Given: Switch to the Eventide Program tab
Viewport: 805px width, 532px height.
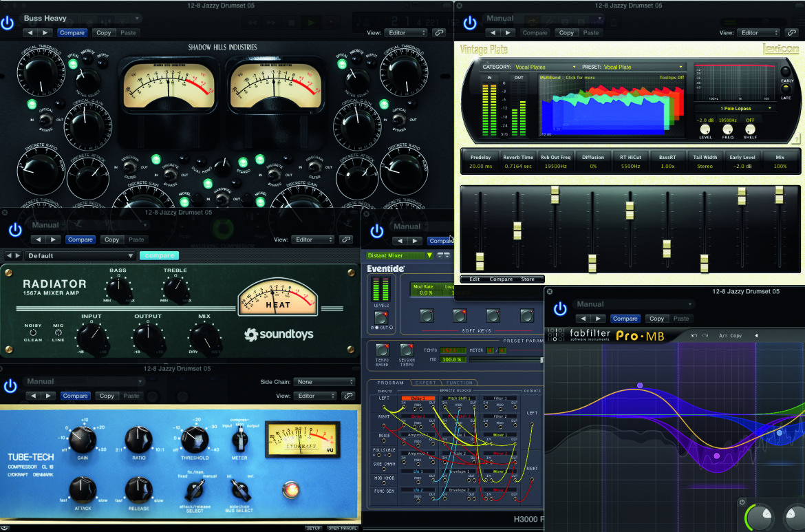Looking at the screenshot, I should click(x=390, y=383).
